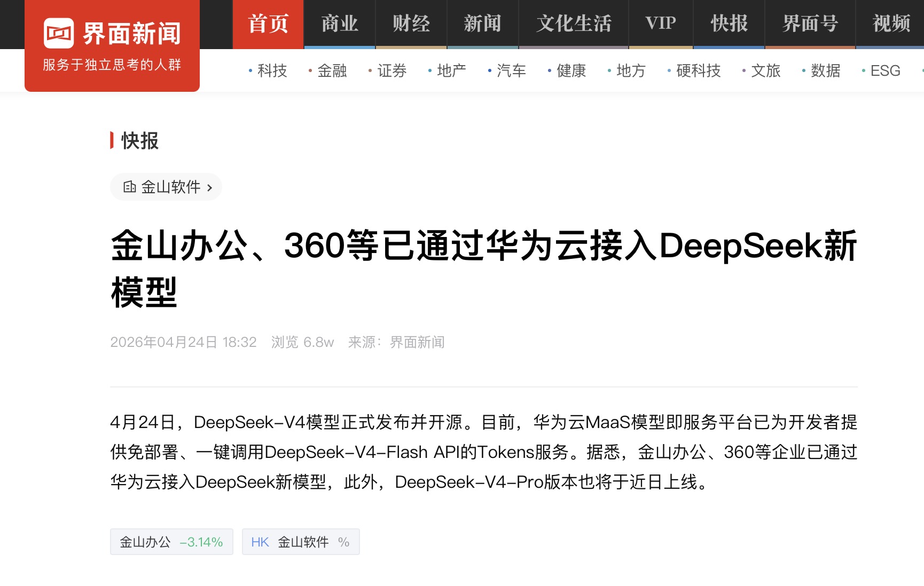924x586 pixels.
Task: Click the building icon beside 金山软件
Action: click(x=129, y=187)
